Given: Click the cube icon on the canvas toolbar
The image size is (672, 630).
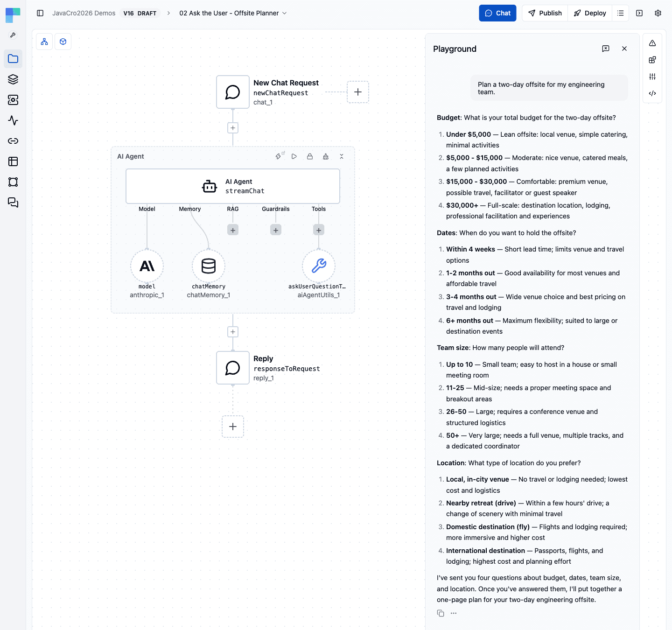Looking at the screenshot, I should click(63, 42).
